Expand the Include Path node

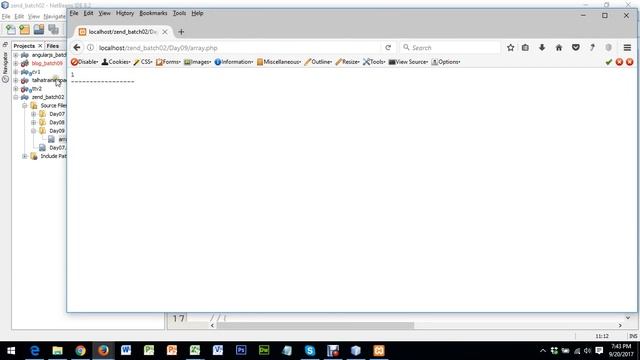pyautogui.click(x=24, y=156)
